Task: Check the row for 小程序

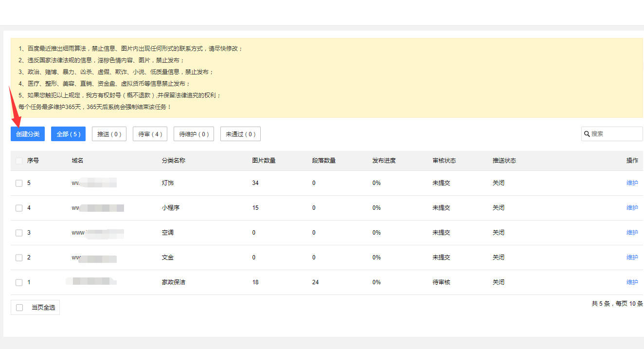Action: [x=19, y=208]
